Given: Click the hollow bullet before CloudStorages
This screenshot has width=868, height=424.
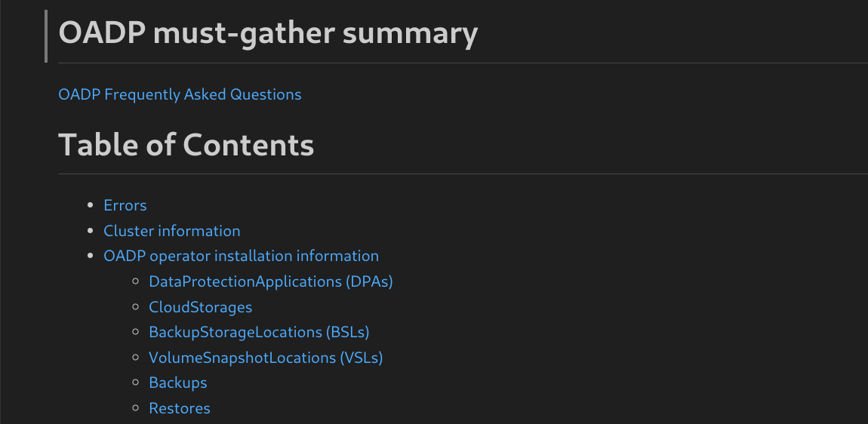Looking at the screenshot, I should click(x=135, y=307).
